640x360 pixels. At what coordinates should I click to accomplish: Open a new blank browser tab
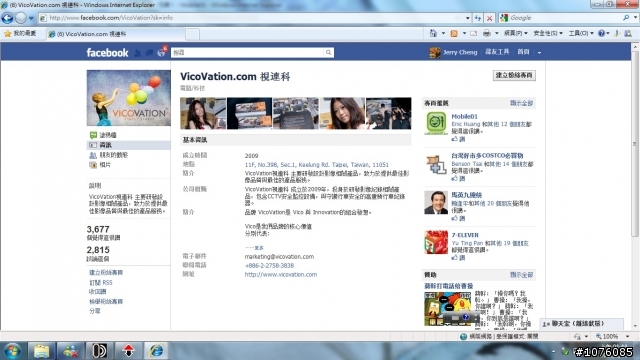pos(192,34)
